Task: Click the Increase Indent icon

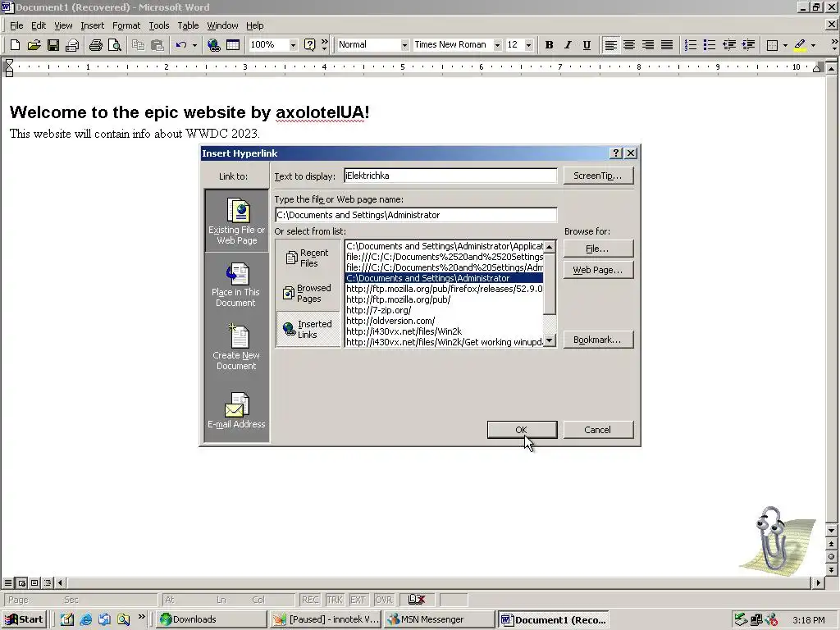Action: tap(748, 45)
